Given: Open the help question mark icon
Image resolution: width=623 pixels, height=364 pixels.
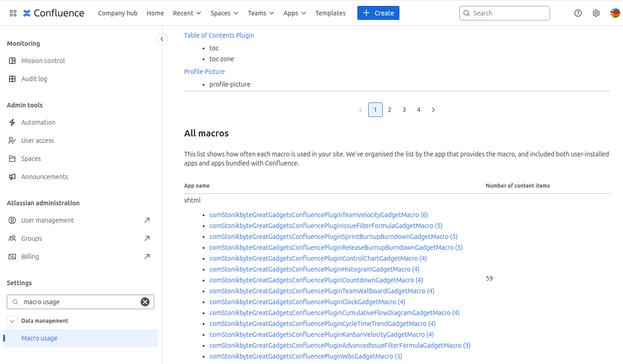Looking at the screenshot, I should coord(578,13).
